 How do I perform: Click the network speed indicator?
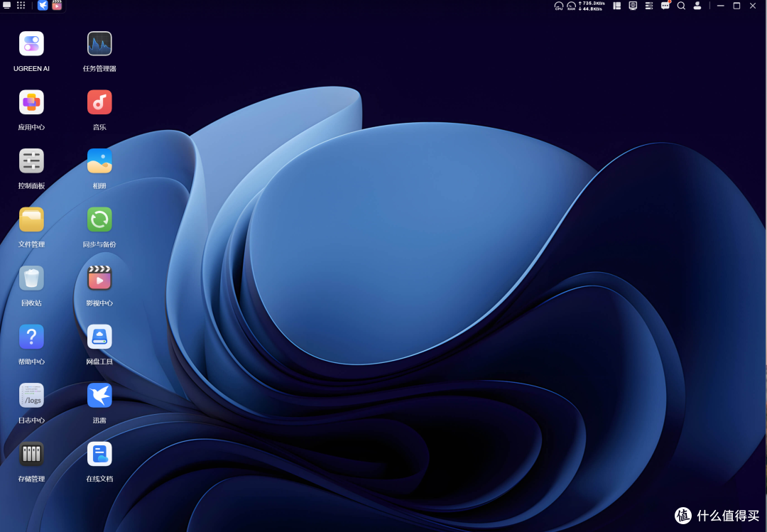592,6
